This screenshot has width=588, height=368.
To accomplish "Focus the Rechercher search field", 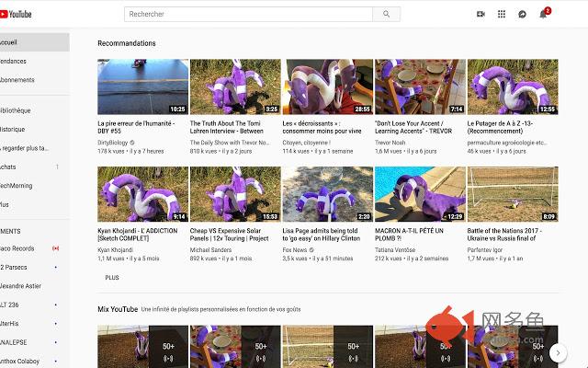I will (248, 15).
